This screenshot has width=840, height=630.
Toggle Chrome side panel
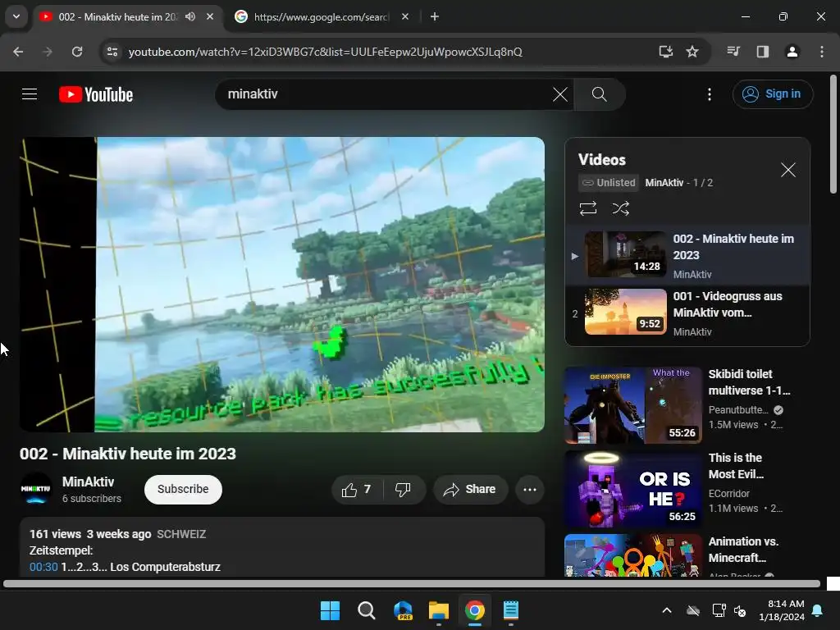coord(762,52)
